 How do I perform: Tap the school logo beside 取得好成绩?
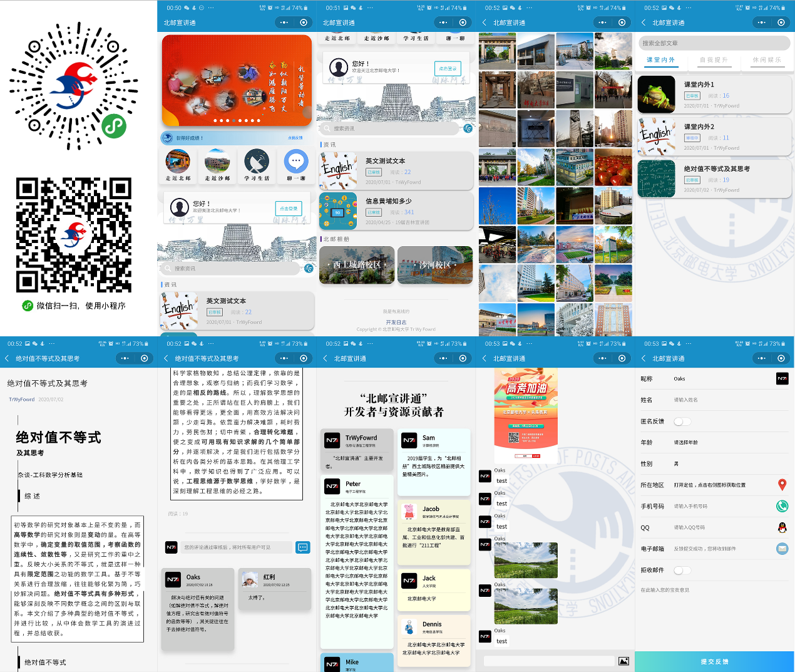point(167,138)
